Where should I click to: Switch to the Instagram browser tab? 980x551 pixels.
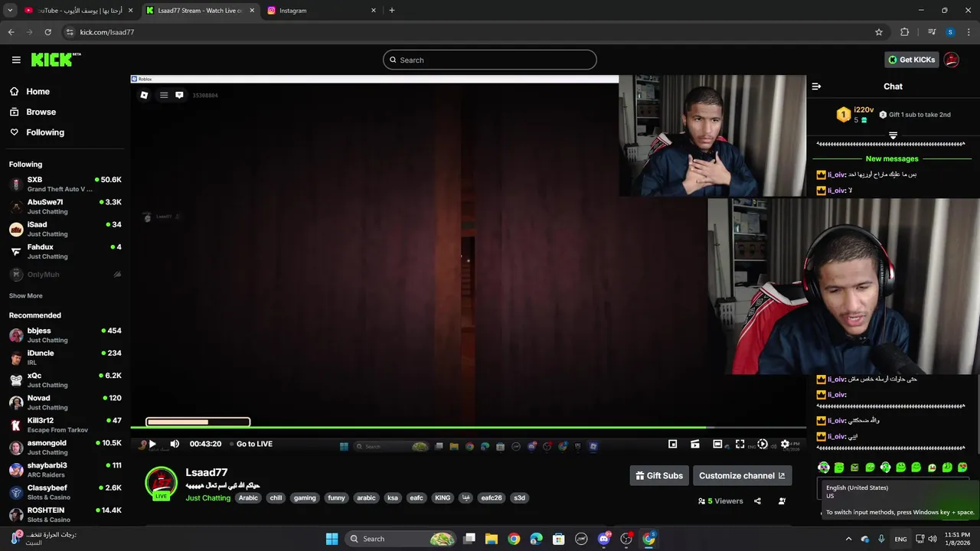[x=322, y=11]
